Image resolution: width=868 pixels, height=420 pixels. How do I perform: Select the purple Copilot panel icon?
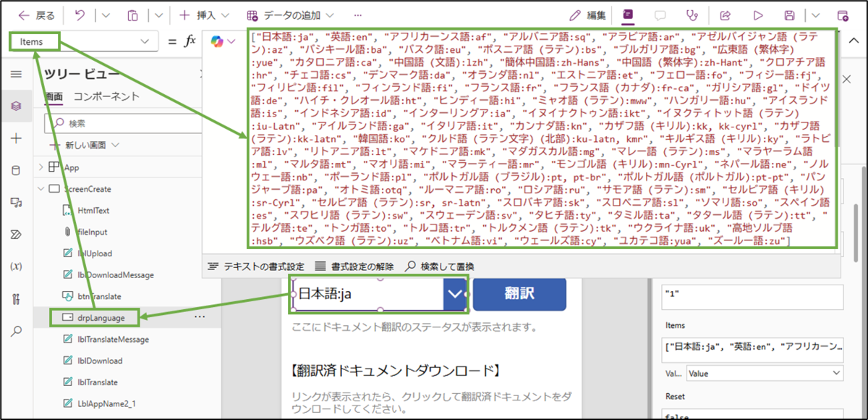[628, 14]
